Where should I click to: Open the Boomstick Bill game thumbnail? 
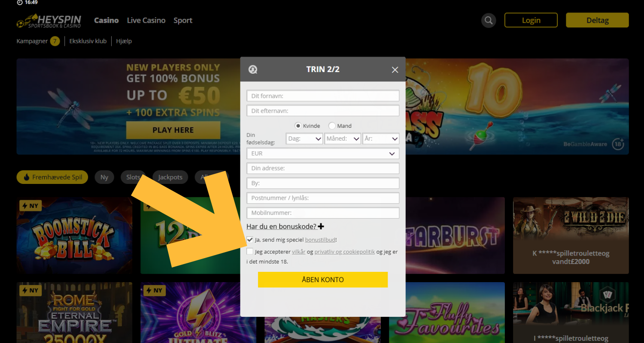74,235
